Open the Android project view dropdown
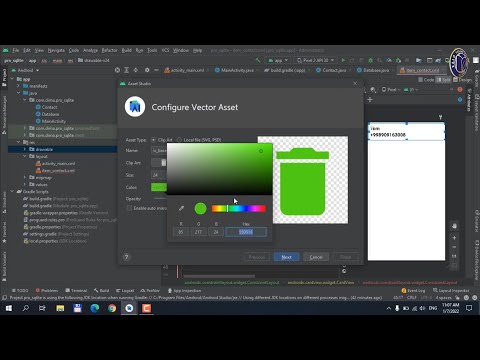 click(25, 70)
